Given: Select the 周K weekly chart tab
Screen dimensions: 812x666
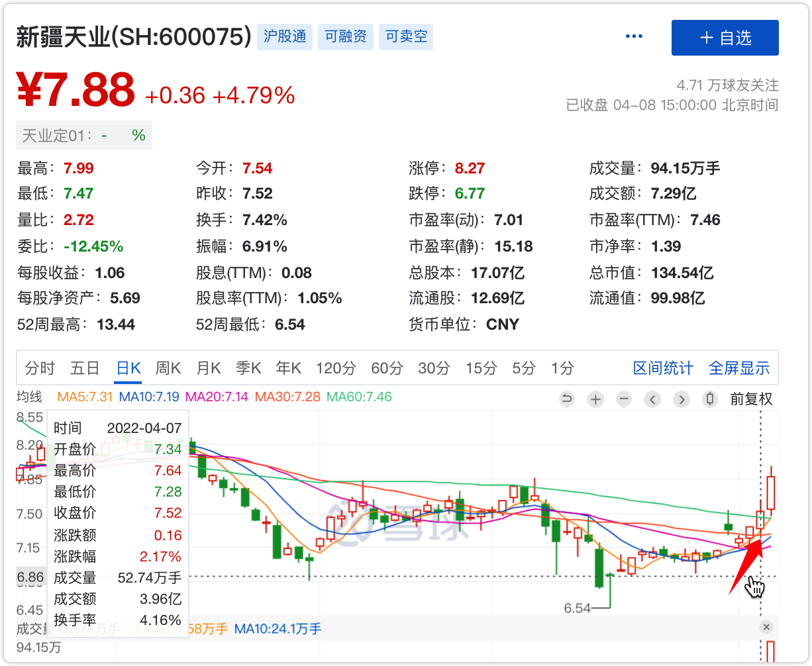Looking at the screenshot, I should [168, 368].
